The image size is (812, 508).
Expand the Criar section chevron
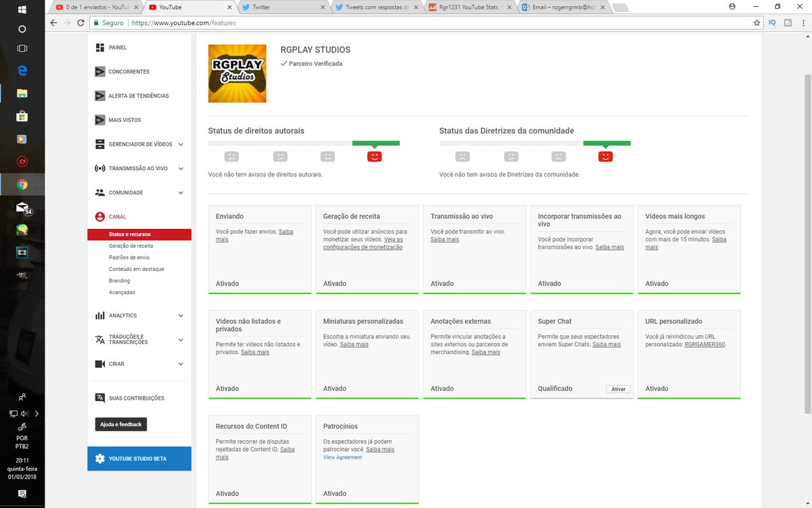[181, 364]
